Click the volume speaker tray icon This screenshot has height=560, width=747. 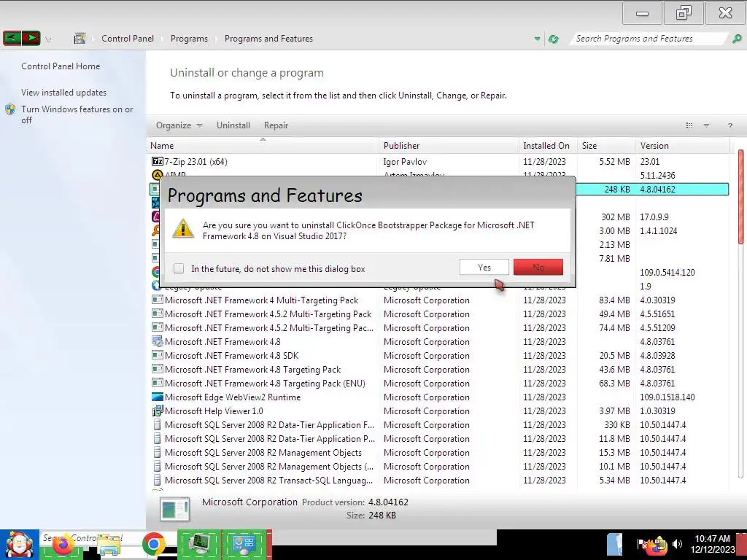click(677, 544)
